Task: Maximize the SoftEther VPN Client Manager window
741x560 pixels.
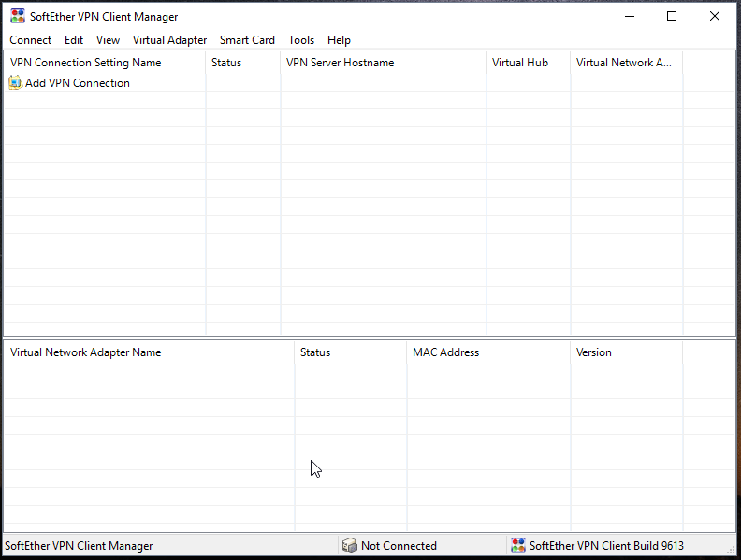Action: pos(672,16)
